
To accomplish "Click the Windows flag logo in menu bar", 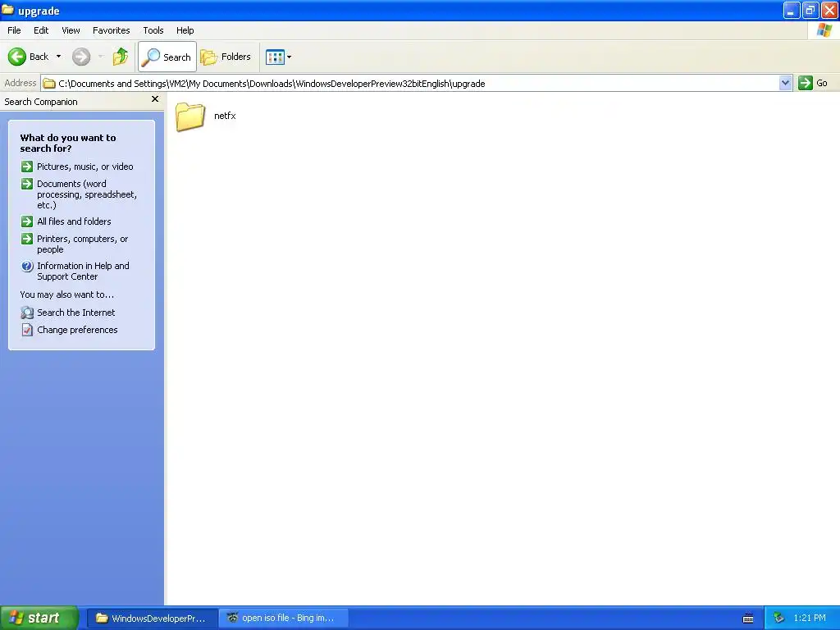I will click(x=824, y=30).
